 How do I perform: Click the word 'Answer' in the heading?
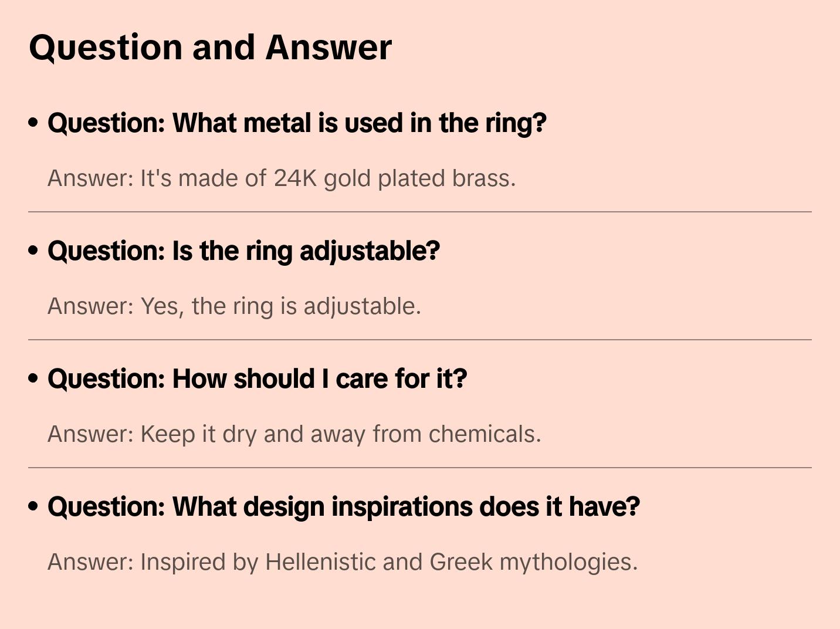[x=328, y=47]
